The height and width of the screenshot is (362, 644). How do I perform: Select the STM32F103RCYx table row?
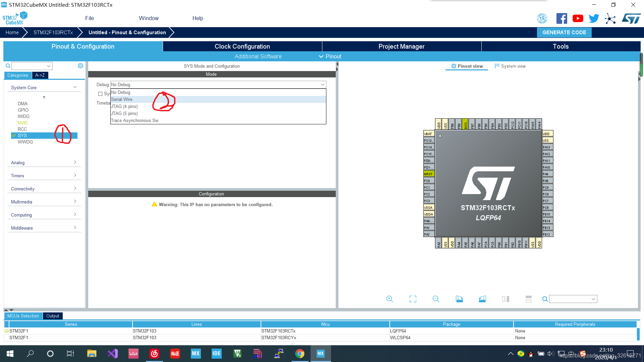(320, 338)
